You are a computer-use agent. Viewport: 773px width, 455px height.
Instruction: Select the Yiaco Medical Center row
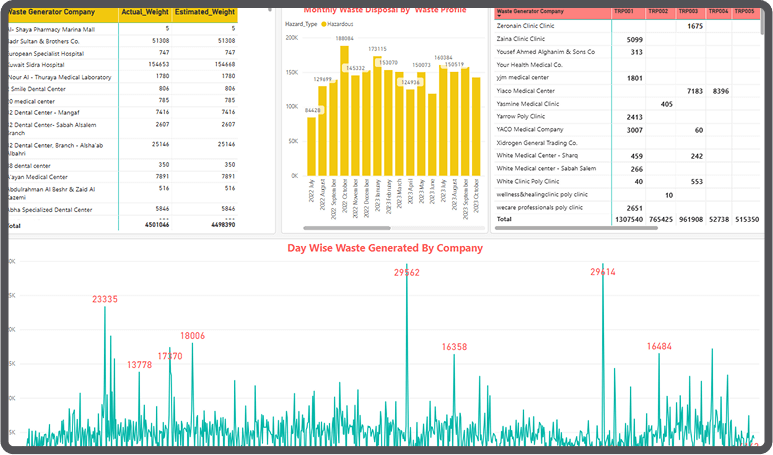pyautogui.click(x=528, y=91)
